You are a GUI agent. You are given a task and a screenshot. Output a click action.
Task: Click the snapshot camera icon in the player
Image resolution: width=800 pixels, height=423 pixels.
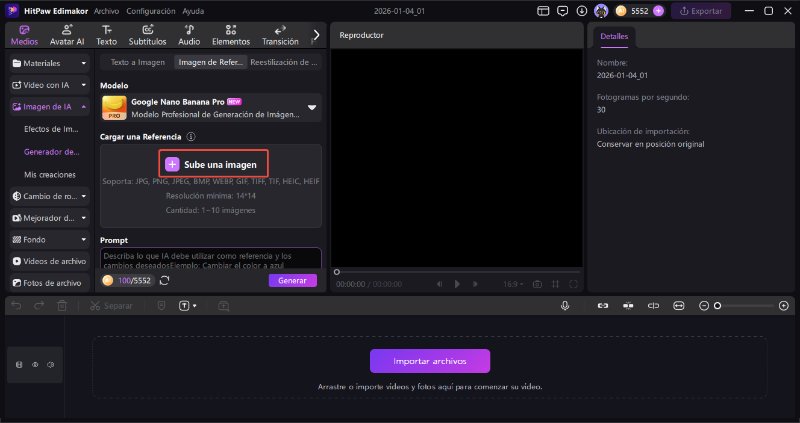537,284
